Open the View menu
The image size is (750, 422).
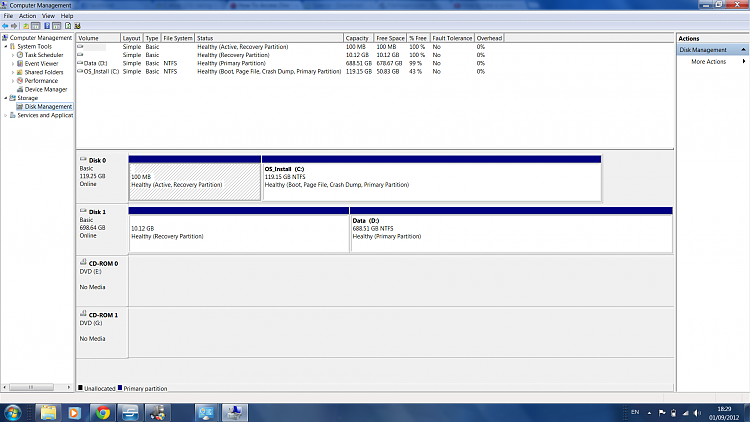pyautogui.click(x=48, y=16)
